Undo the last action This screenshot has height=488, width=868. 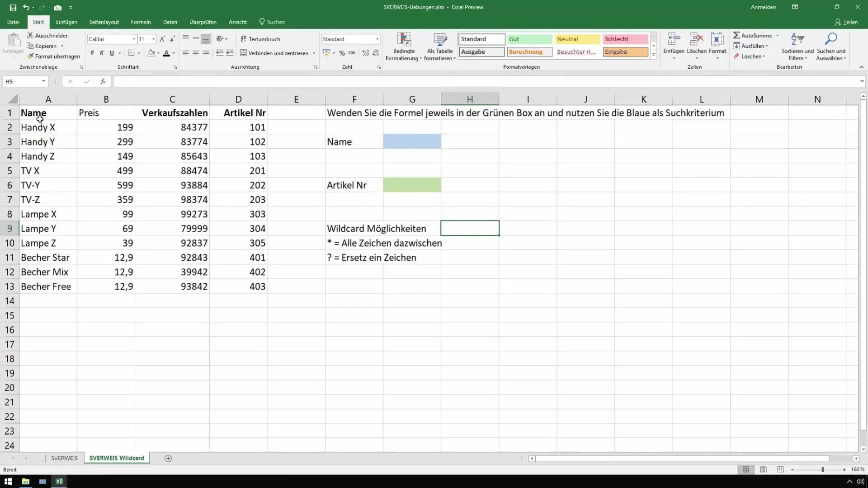click(x=26, y=7)
